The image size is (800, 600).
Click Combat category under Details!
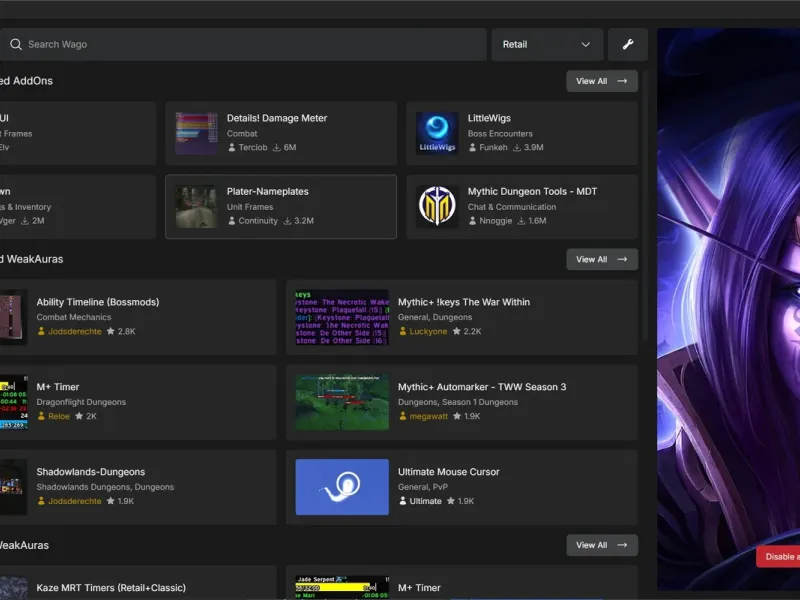(242, 134)
